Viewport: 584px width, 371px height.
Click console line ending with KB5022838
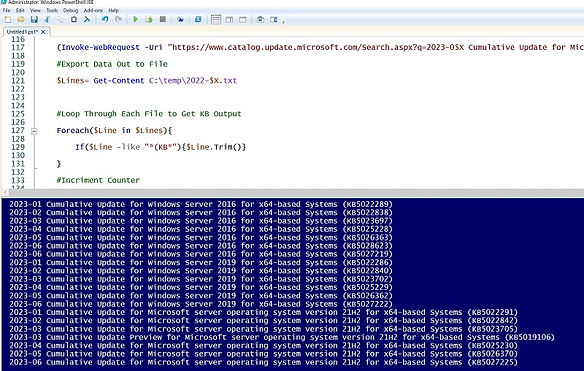pos(201,212)
